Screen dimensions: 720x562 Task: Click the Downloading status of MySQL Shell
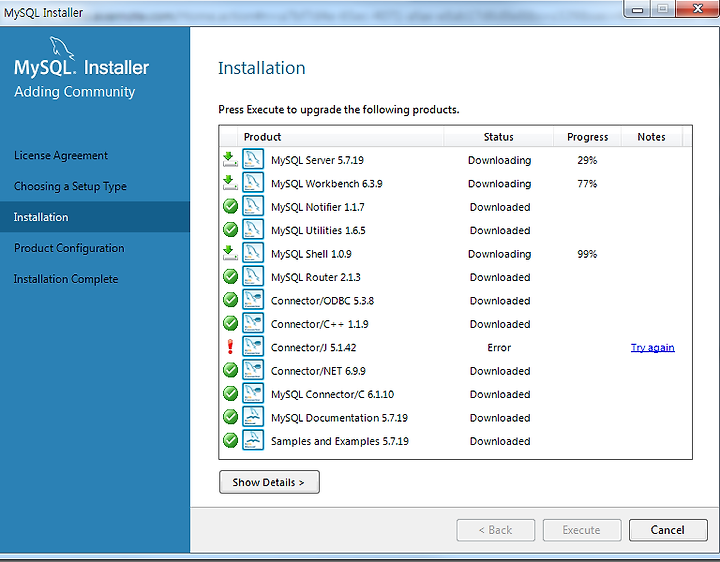point(500,254)
